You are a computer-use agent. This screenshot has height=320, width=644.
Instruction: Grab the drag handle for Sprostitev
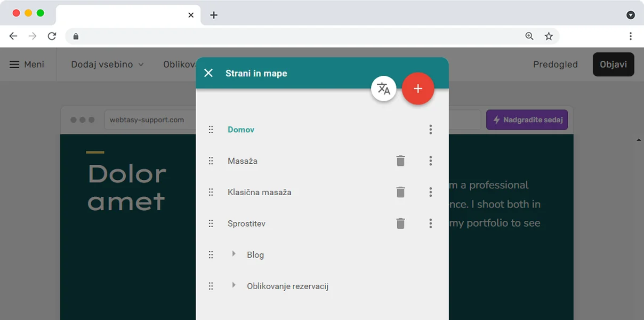(211, 223)
